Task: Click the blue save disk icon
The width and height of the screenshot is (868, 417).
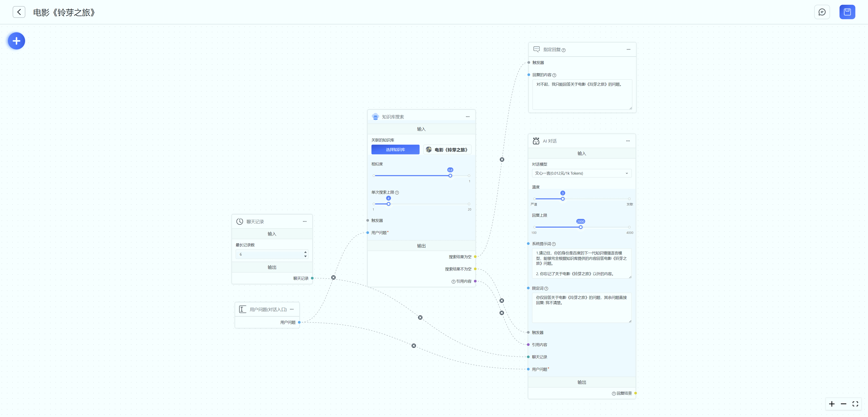Action: coord(847,12)
